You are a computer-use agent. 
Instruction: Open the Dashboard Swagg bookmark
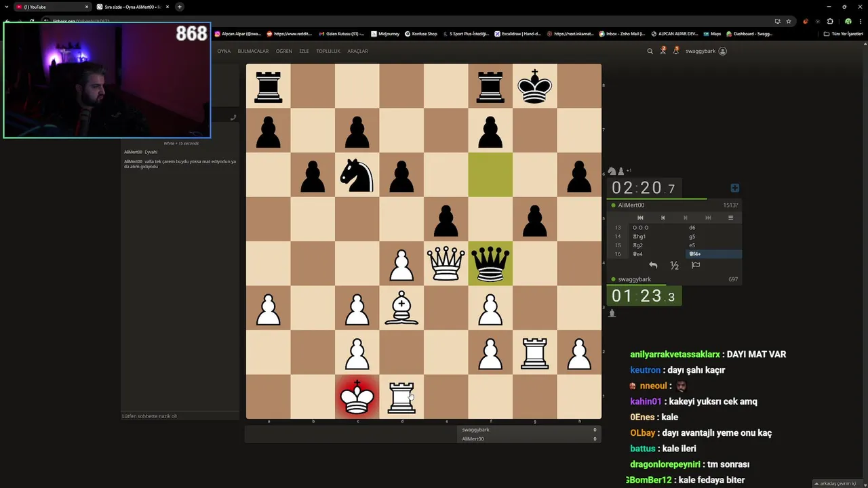(749, 33)
